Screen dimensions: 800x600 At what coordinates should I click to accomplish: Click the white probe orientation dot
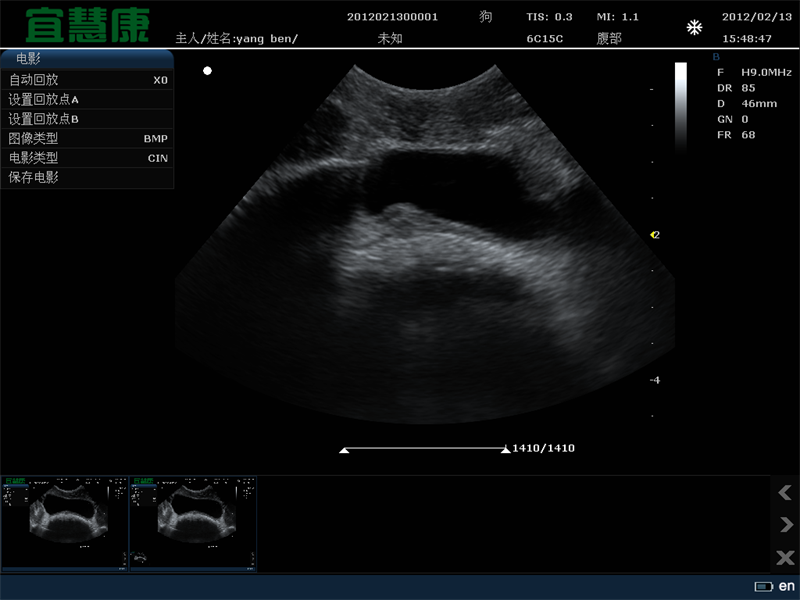tap(207, 71)
